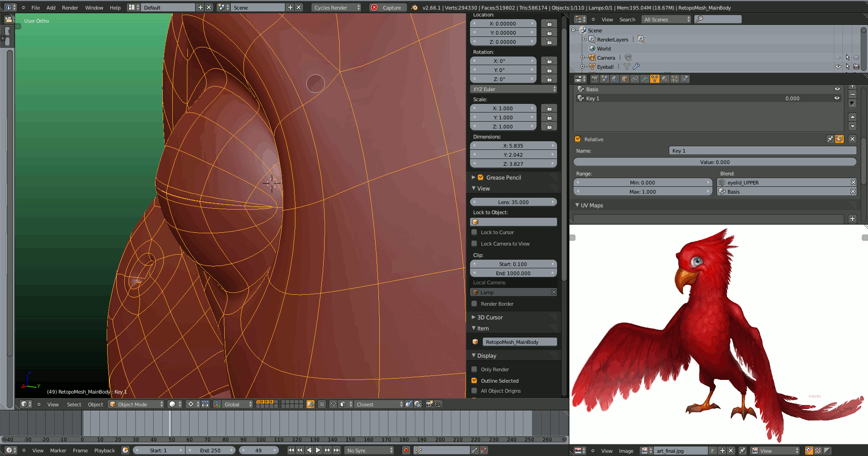Adjust the shape key Value slider

click(x=715, y=162)
